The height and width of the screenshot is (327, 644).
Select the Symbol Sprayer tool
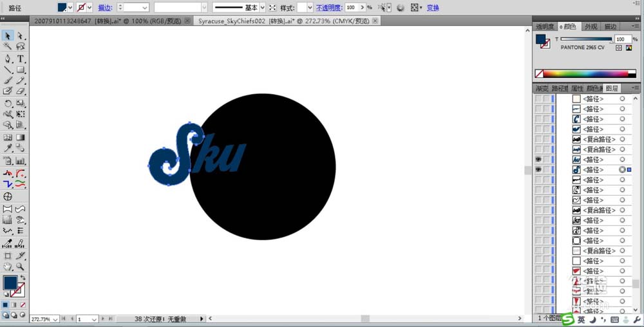pos(7,161)
